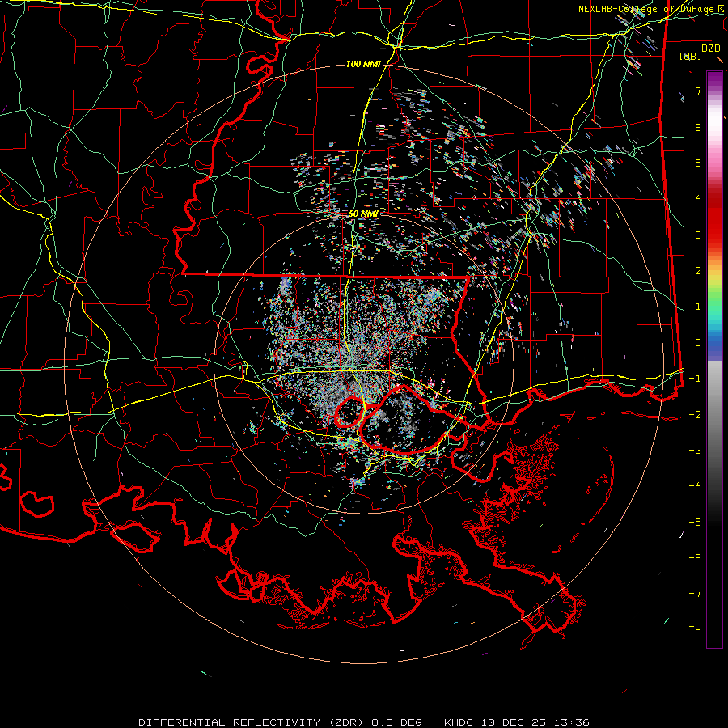Click the Differential Reflectivity (ZDR) title text
728x728 pixels.
(x=252, y=722)
